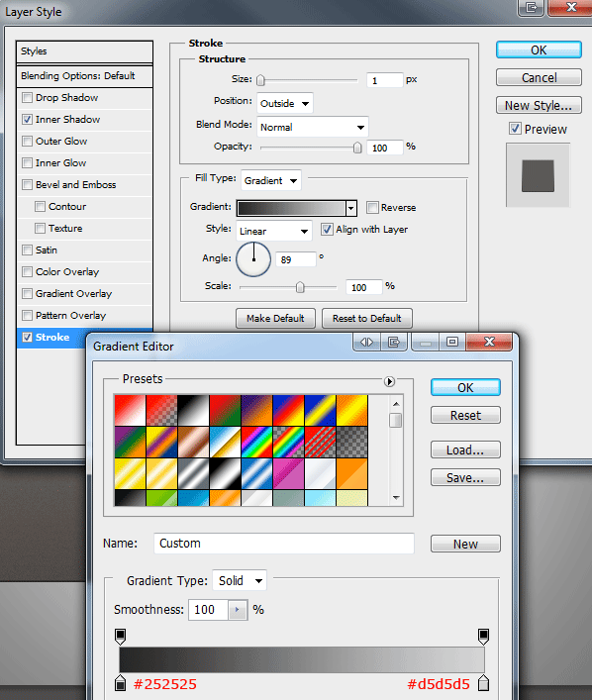Select the blue-red-yellow gradient preset
The width and height of the screenshot is (592, 700).
point(288,410)
